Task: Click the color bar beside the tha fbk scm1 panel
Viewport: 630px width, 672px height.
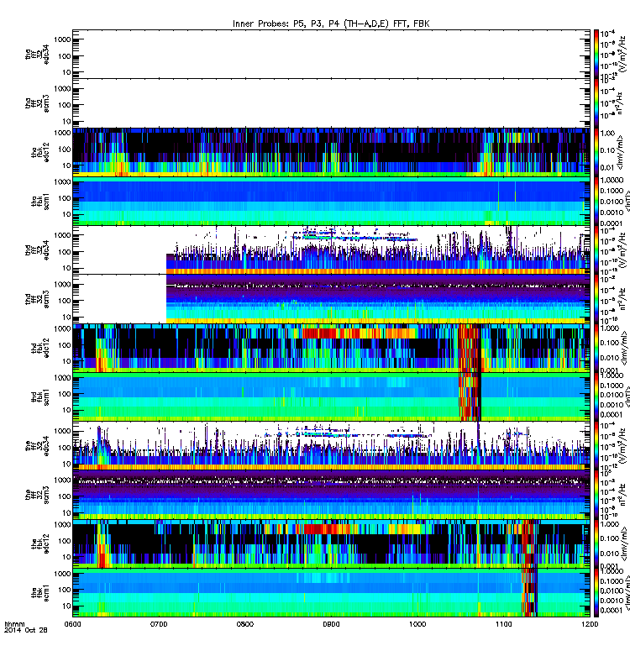Action: tap(596, 201)
